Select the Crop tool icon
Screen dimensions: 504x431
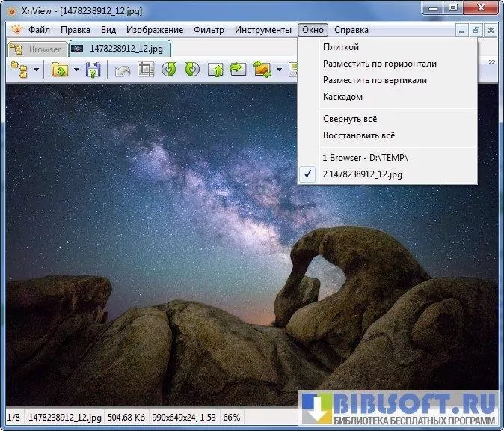pyautogui.click(x=146, y=70)
